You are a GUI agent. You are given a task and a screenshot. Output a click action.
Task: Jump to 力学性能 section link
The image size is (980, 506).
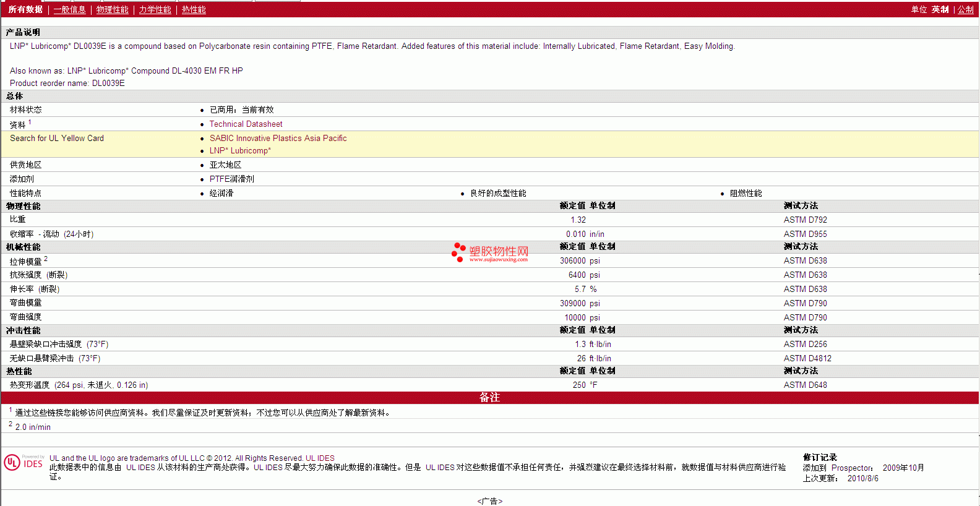pyautogui.click(x=155, y=9)
